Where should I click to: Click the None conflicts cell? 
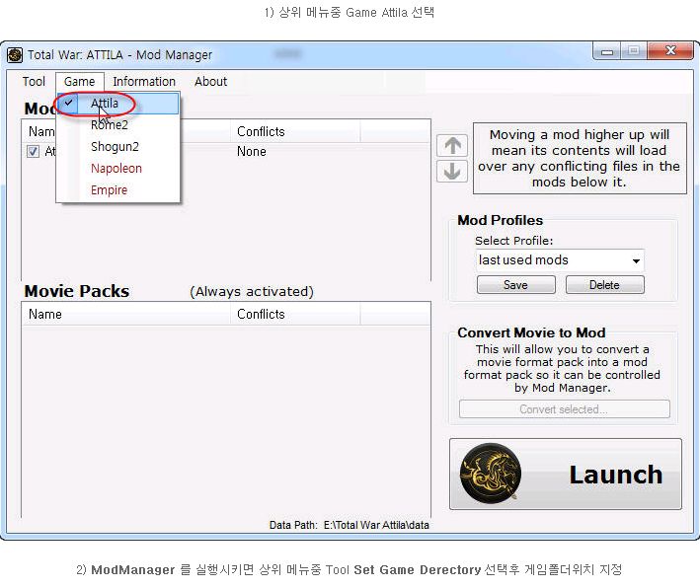click(x=252, y=152)
